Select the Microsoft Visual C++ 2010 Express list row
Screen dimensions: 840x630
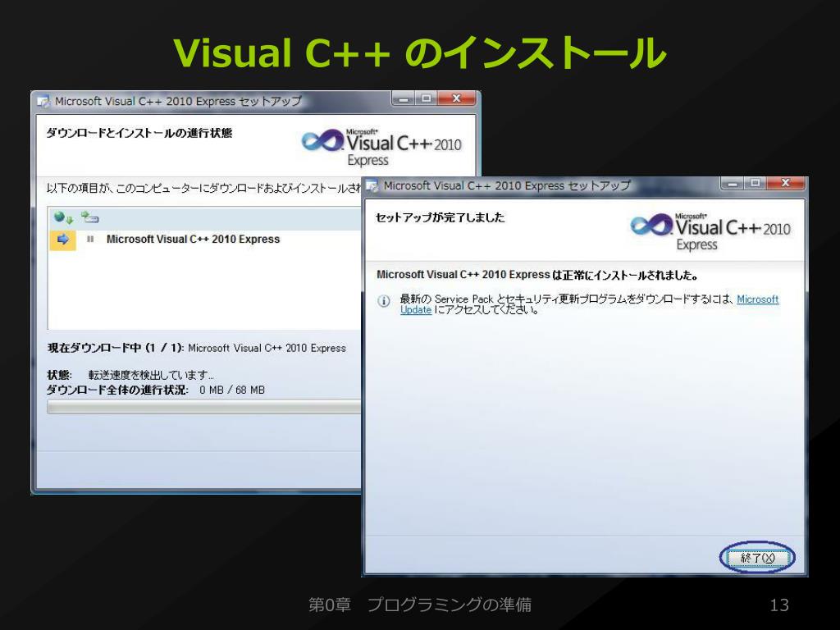(x=205, y=240)
